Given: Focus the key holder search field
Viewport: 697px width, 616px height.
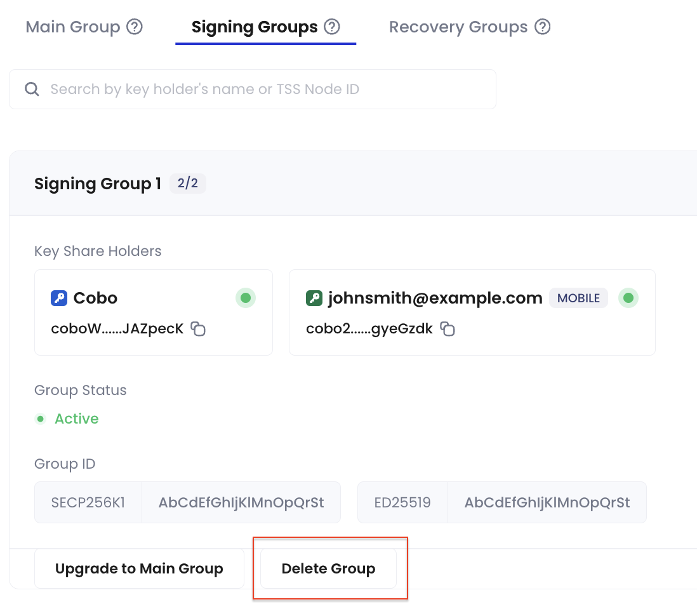Looking at the screenshot, I should point(253,89).
